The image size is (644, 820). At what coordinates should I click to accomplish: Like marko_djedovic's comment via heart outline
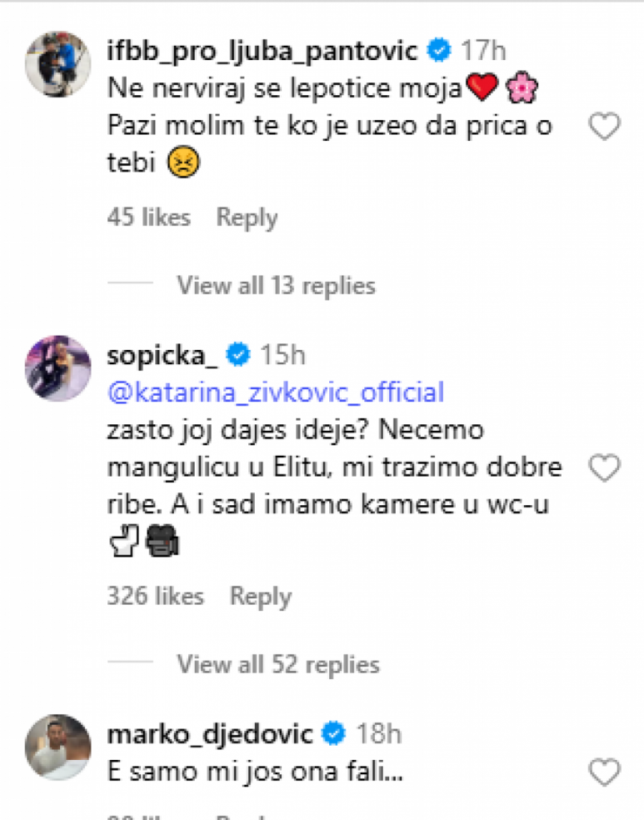603,771
